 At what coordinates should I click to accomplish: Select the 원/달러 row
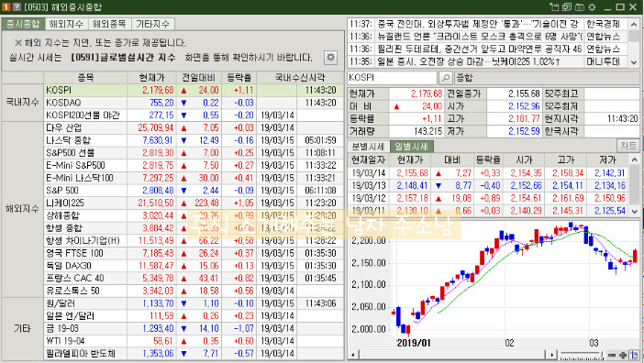(x=194, y=303)
